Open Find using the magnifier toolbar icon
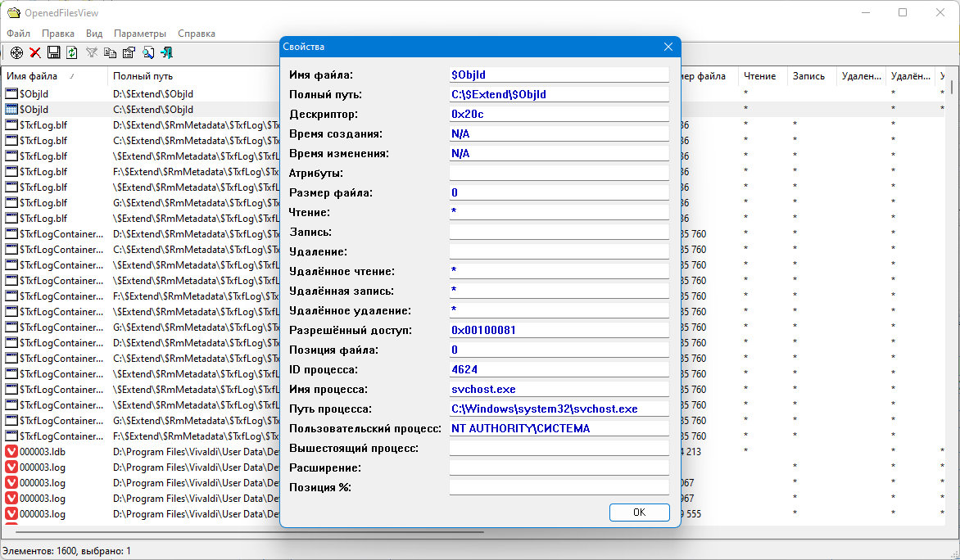 point(147,52)
